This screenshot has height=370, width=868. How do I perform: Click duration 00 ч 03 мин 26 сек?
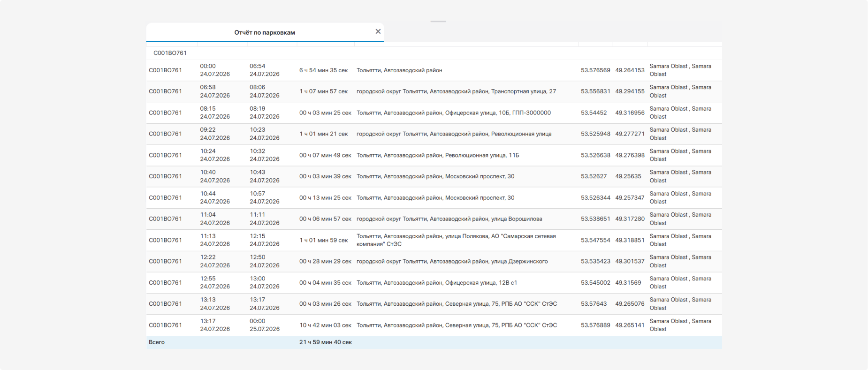325,304
